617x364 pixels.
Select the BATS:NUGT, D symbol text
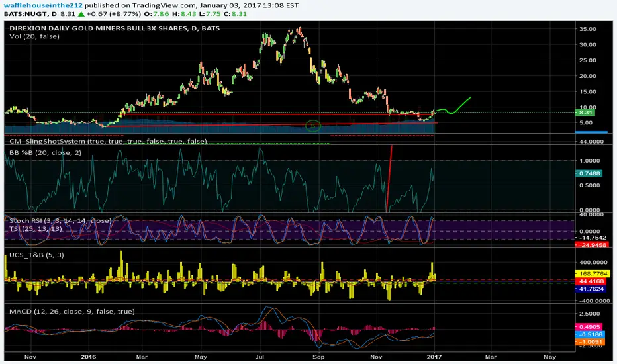point(30,14)
